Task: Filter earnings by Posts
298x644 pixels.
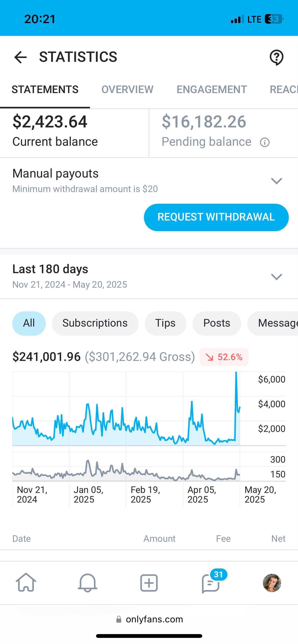Action: click(217, 323)
